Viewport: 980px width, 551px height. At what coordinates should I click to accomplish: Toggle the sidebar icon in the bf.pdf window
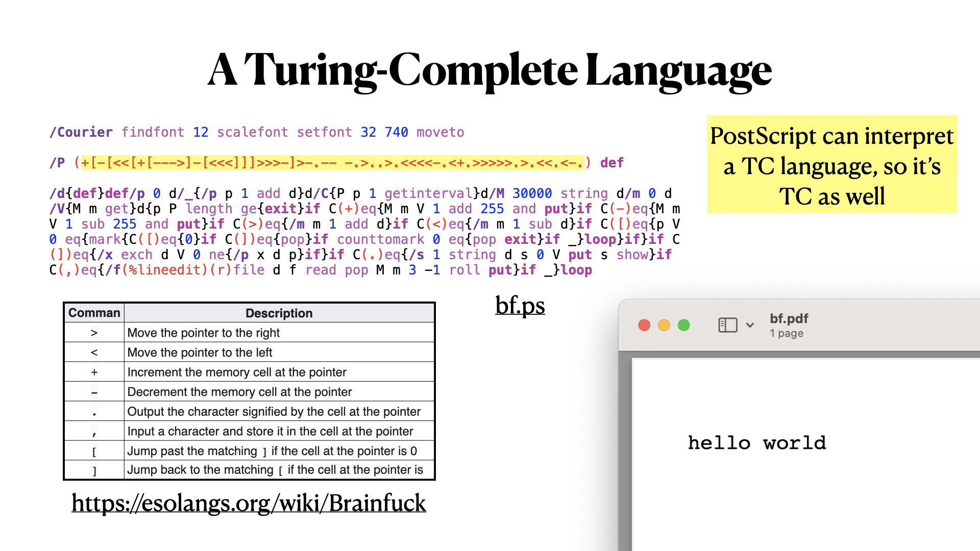click(x=728, y=325)
